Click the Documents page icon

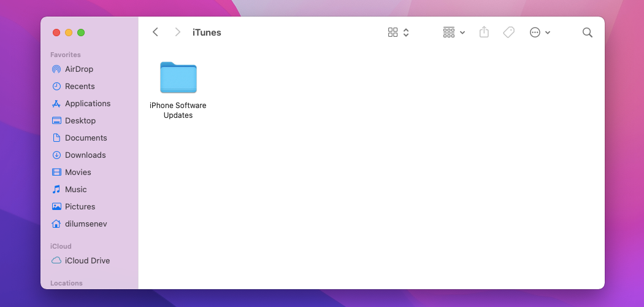click(x=56, y=138)
